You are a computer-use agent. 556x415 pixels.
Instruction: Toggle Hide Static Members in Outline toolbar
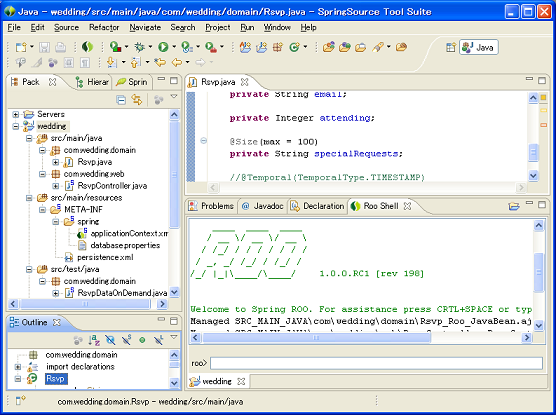127,340
